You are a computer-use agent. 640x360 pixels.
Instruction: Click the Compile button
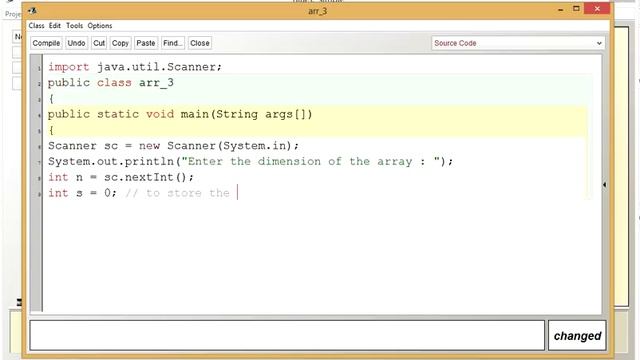[46, 43]
